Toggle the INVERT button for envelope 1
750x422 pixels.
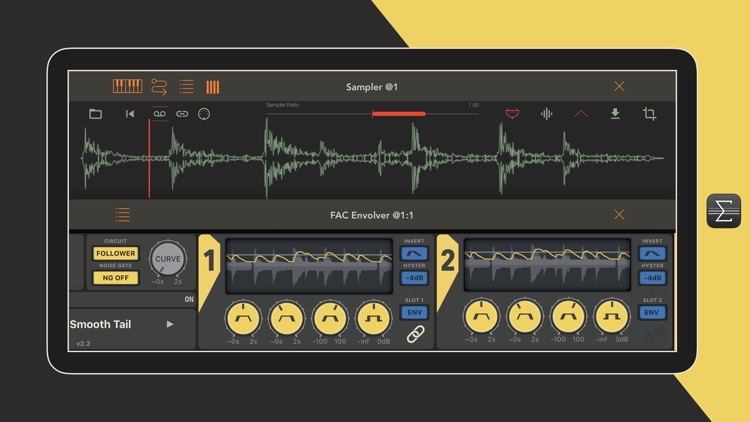(414, 253)
